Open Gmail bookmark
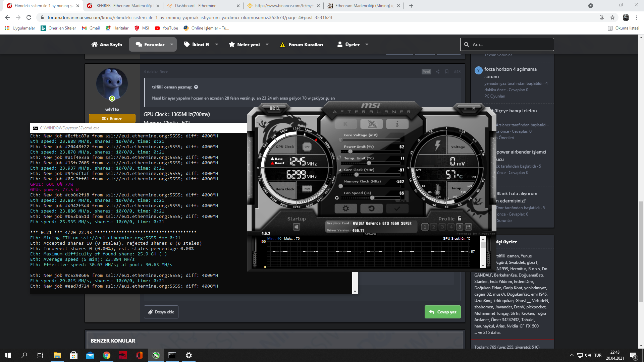The width and height of the screenshot is (644, 362). pyautogui.click(x=91, y=28)
